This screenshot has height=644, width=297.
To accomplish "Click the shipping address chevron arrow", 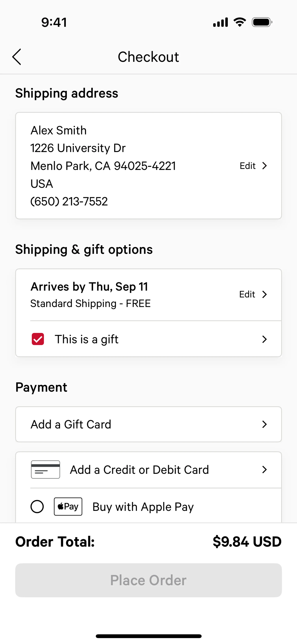I will (264, 166).
